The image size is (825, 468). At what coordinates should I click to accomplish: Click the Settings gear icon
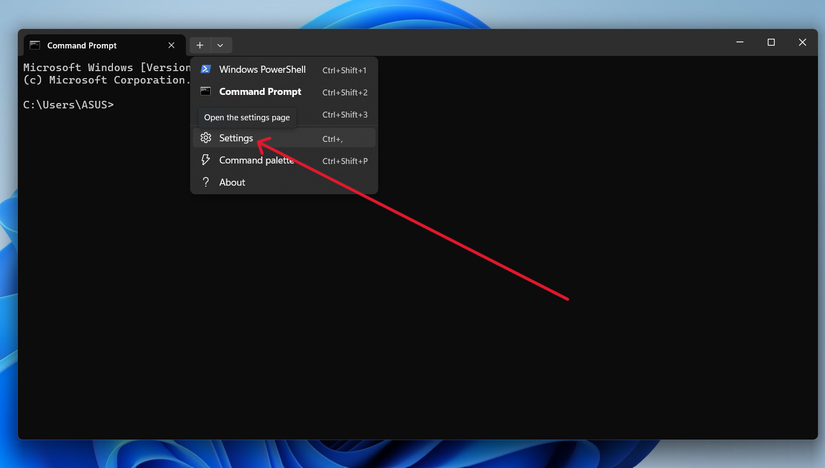click(205, 138)
